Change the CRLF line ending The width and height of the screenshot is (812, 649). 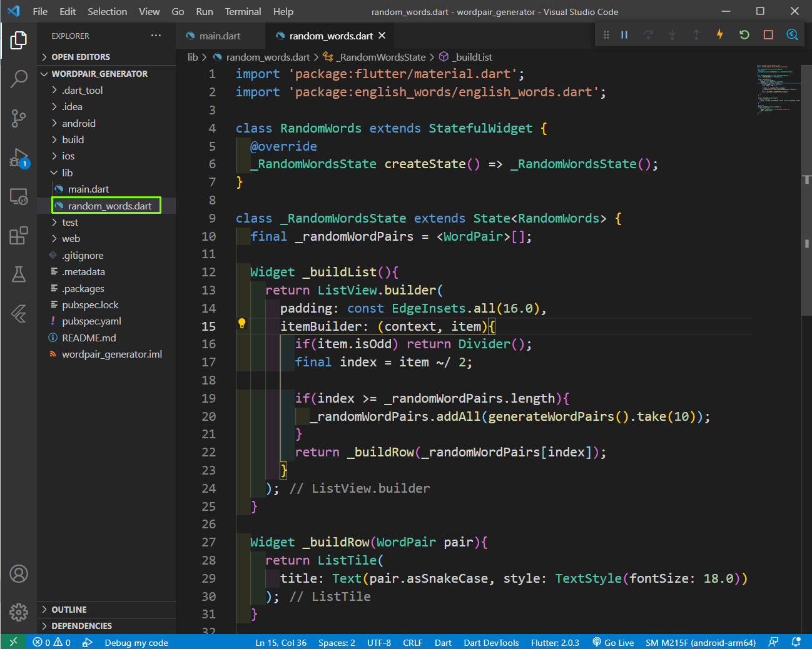(413, 642)
